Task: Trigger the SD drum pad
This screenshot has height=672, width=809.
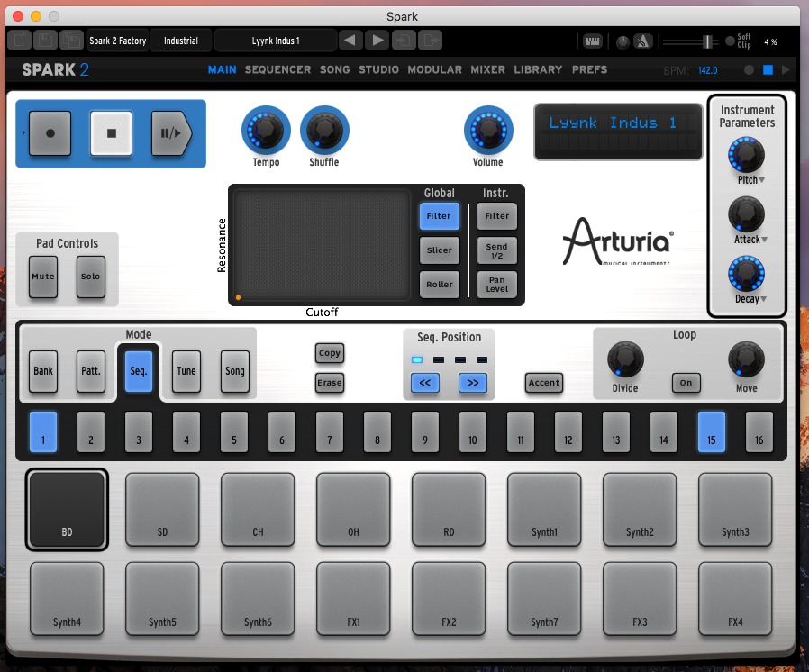Action: tap(162, 509)
